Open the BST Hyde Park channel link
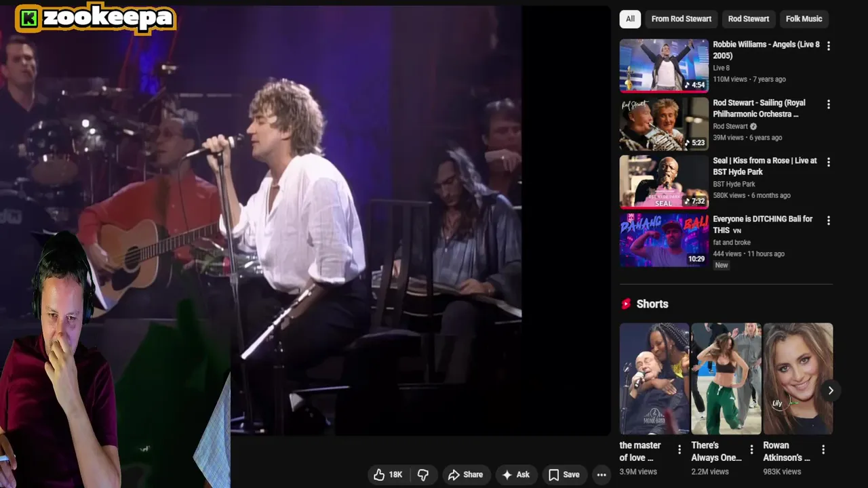The height and width of the screenshot is (488, 868). pos(734,184)
